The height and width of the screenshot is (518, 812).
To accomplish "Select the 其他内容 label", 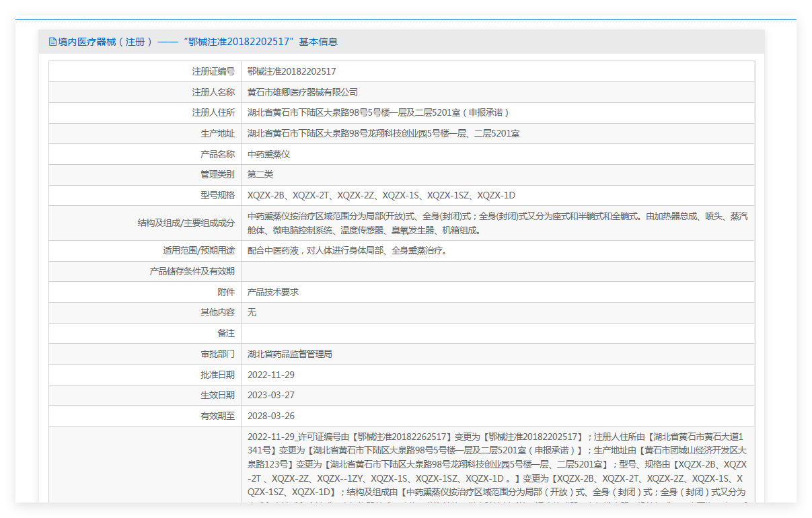I will click(x=217, y=312).
